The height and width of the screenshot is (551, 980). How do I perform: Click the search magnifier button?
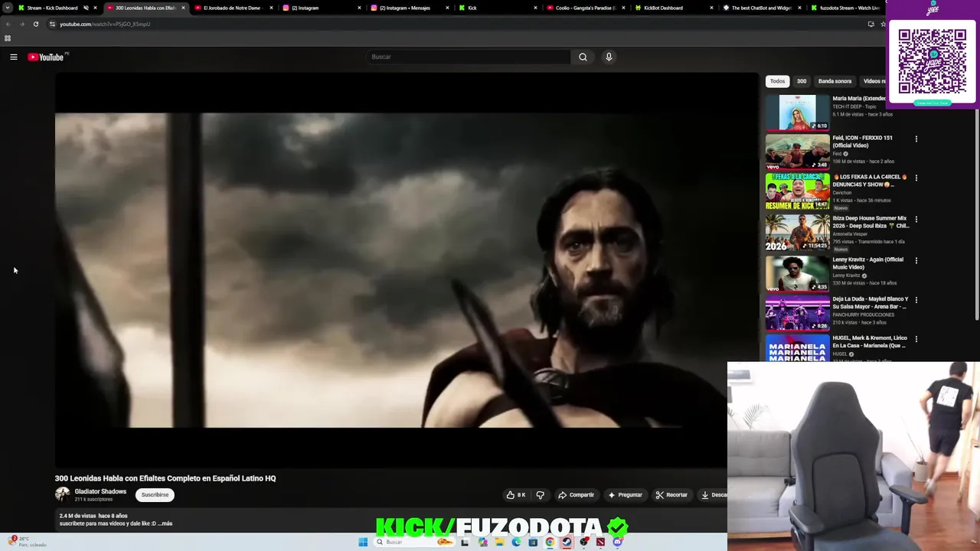click(583, 57)
